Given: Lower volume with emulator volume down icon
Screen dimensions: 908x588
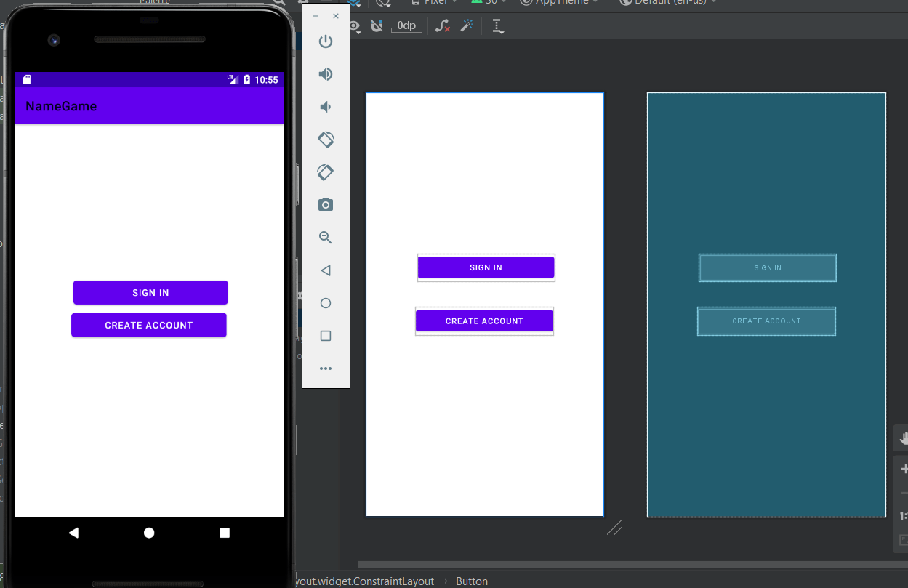Looking at the screenshot, I should [326, 107].
